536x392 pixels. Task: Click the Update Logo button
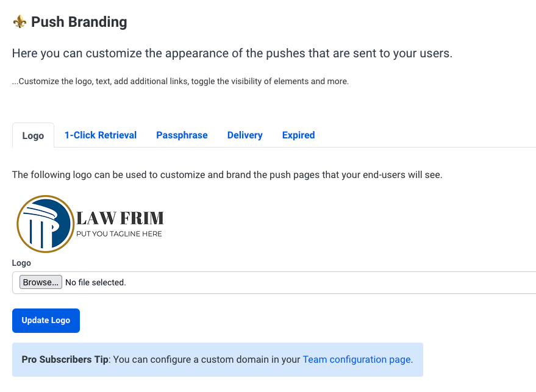point(46,321)
